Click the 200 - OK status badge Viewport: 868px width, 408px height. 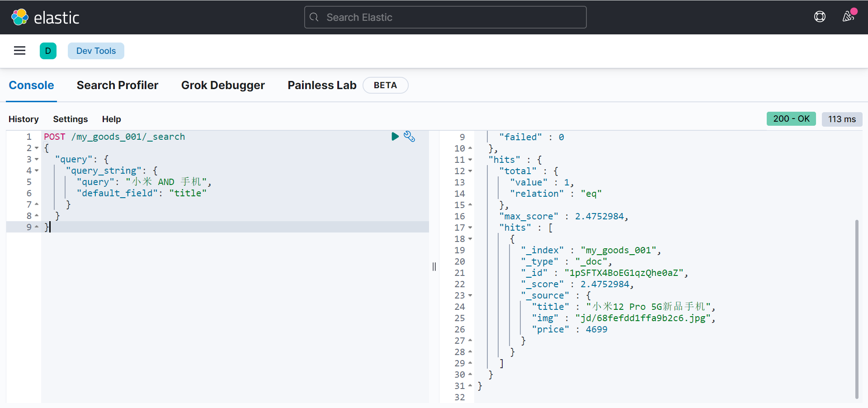(791, 119)
